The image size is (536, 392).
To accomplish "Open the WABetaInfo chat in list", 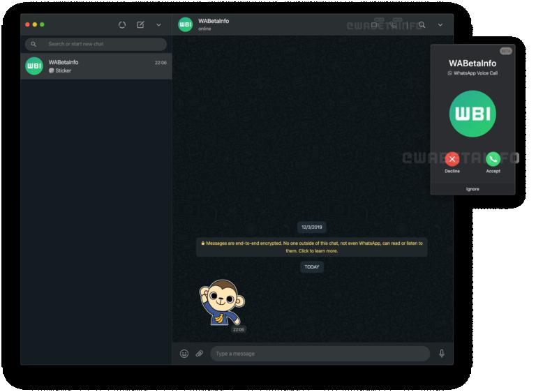I will click(96, 66).
